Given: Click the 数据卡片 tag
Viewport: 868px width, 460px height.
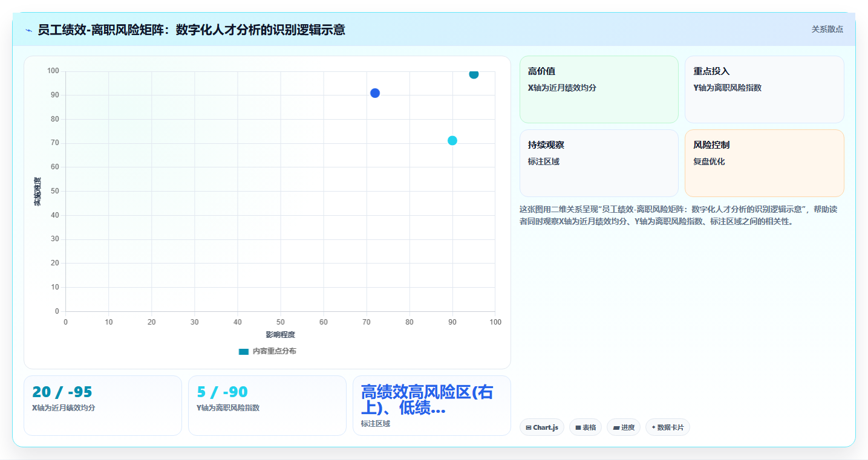Looking at the screenshot, I should 668,427.
